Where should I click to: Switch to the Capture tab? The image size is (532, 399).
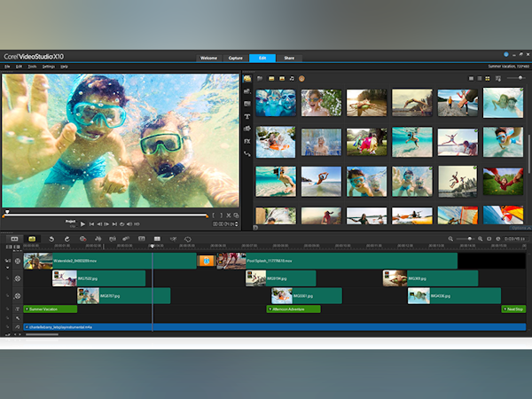(x=236, y=58)
